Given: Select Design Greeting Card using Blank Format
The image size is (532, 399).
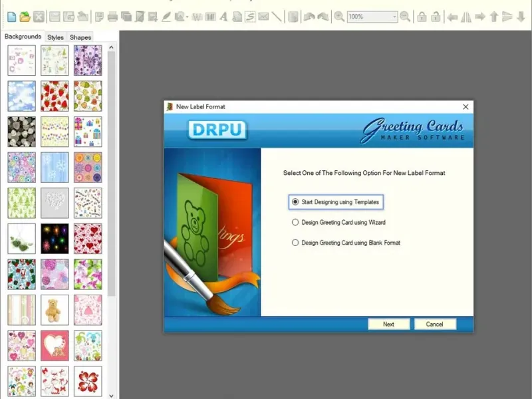Looking at the screenshot, I should (x=346, y=243).
